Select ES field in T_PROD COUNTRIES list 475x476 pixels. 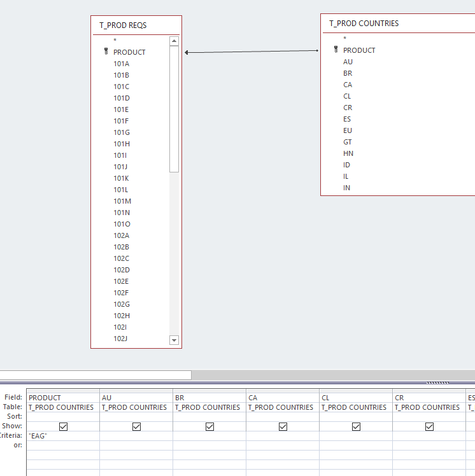coord(347,119)
